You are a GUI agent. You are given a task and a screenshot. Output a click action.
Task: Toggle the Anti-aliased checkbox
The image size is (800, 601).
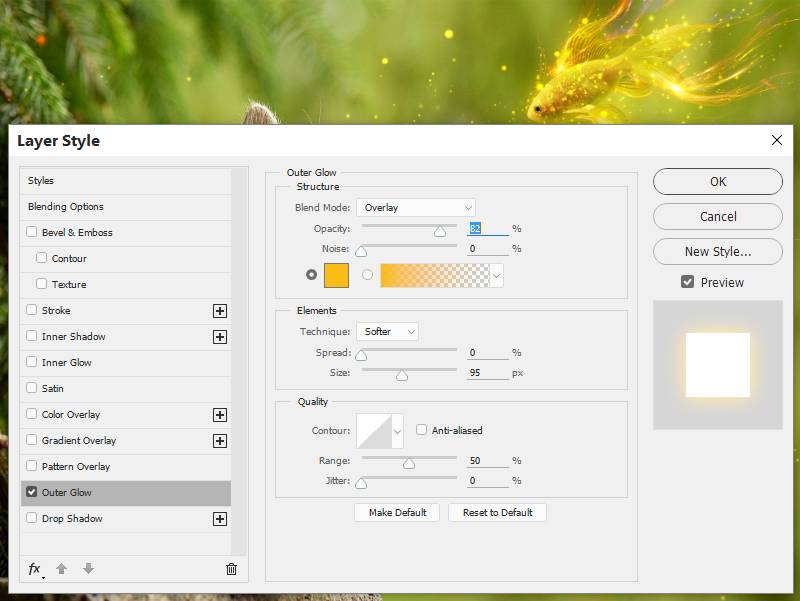pos(422,430)
